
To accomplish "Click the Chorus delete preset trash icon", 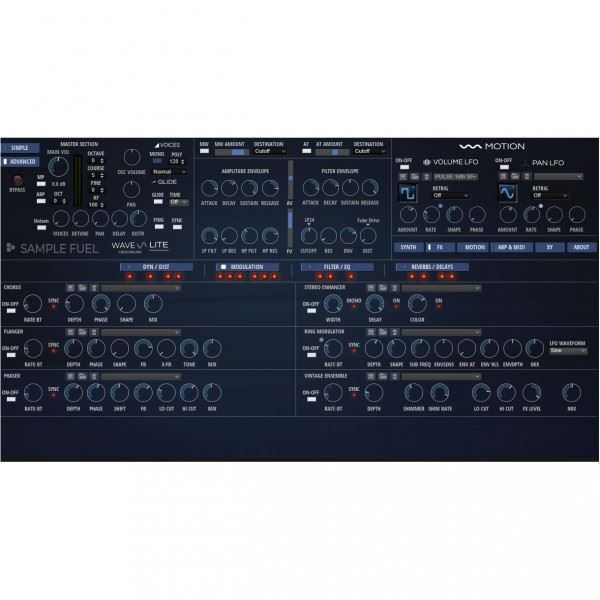I will point(94,288).
